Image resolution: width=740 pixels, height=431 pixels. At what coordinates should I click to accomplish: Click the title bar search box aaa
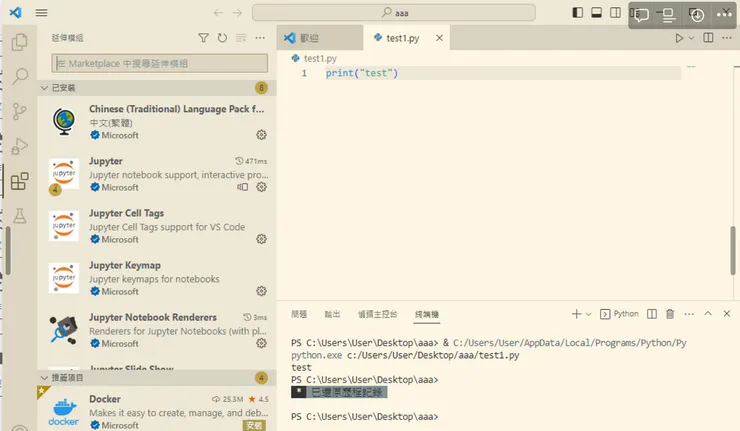394,13
